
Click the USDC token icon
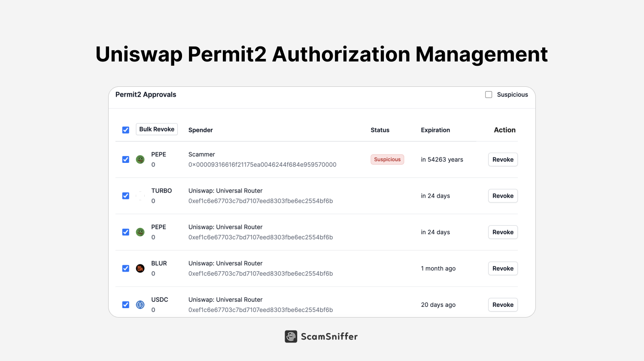[140, 304]
